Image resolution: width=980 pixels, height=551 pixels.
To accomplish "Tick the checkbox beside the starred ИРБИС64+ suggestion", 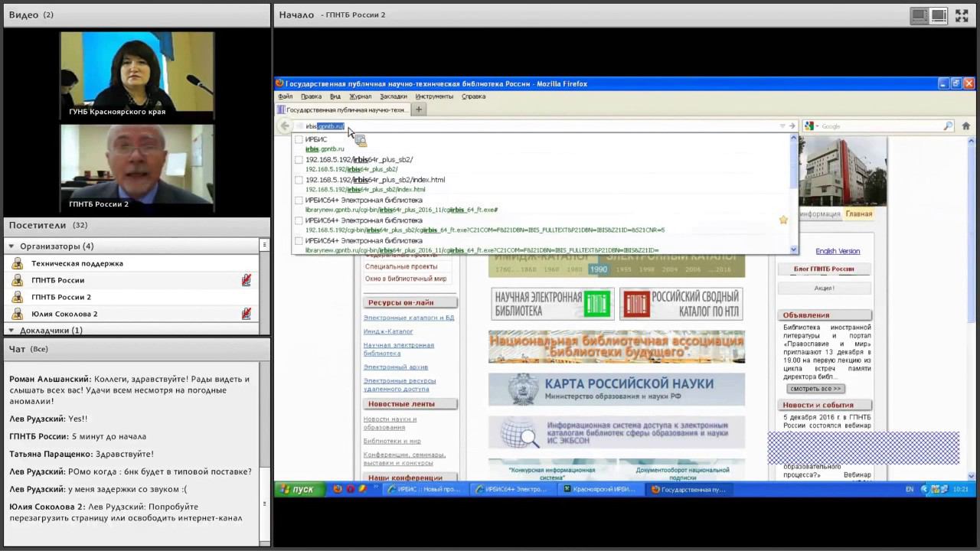I will click(299, 220).
